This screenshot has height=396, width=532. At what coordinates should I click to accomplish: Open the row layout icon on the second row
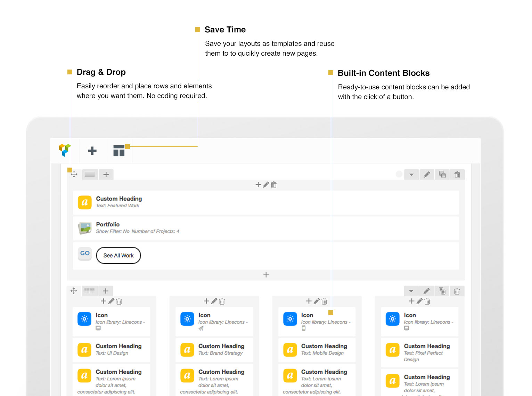[89, 291]
